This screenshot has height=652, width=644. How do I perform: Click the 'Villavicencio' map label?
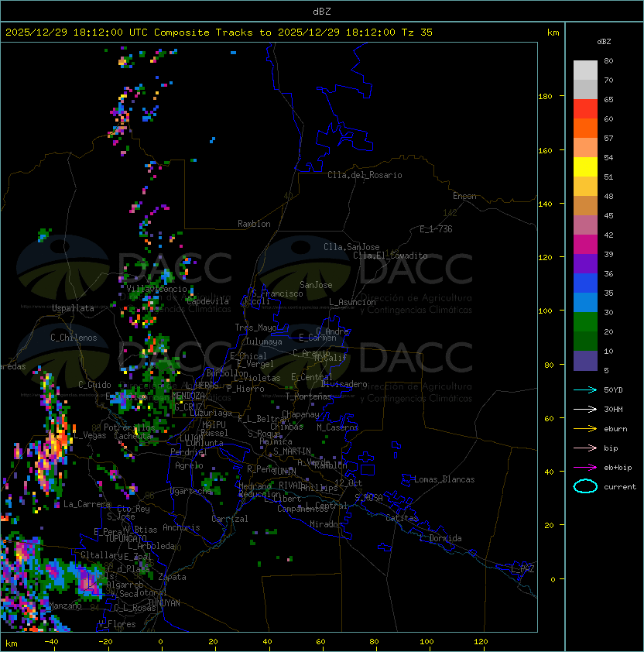(x=156, y=289)
